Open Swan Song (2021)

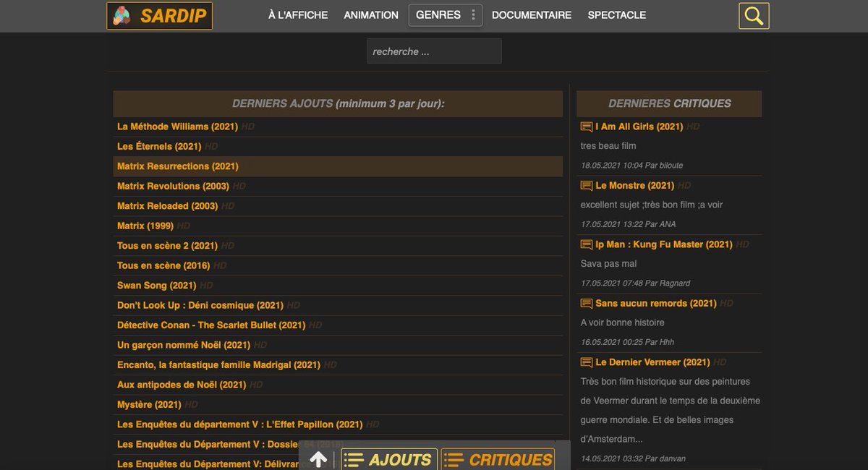point(156,286)
